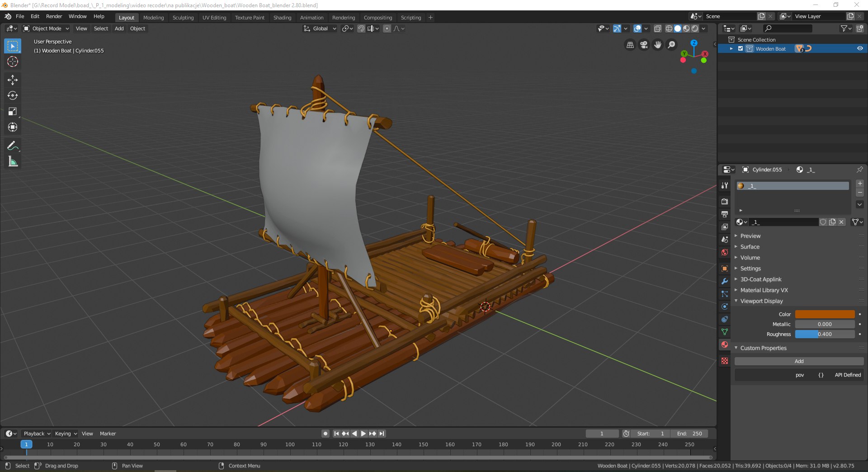This screenshot has height=472, width=868.
Task: Click Add custom property button
Action: tap(799, 361)
